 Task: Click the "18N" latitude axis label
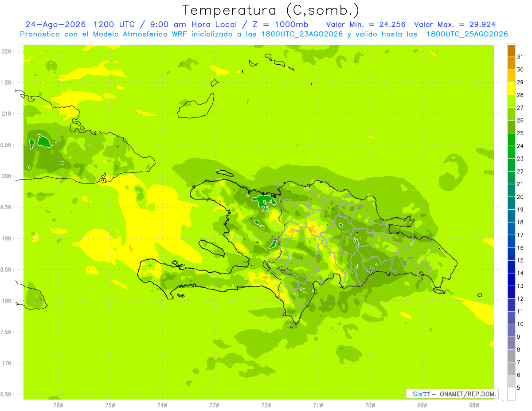click(x=7, y=301)
